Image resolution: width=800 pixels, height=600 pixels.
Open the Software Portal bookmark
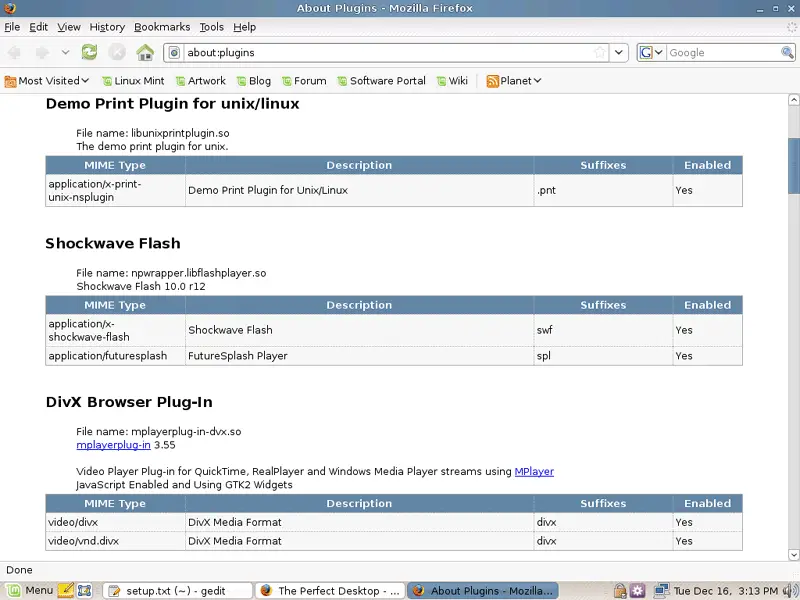(x=381, y=81)
